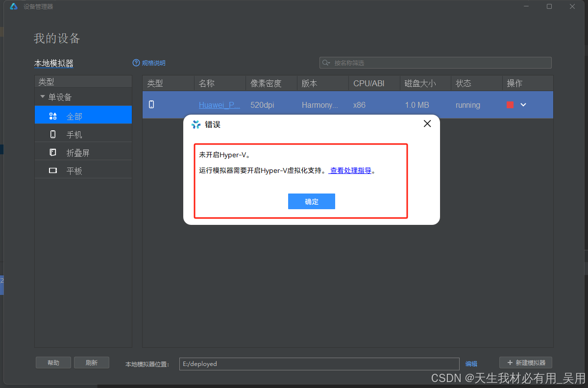The image size is (588, 388).
Task: Minimize the 设备管理器 window
Action: click(x=527, y=6)
